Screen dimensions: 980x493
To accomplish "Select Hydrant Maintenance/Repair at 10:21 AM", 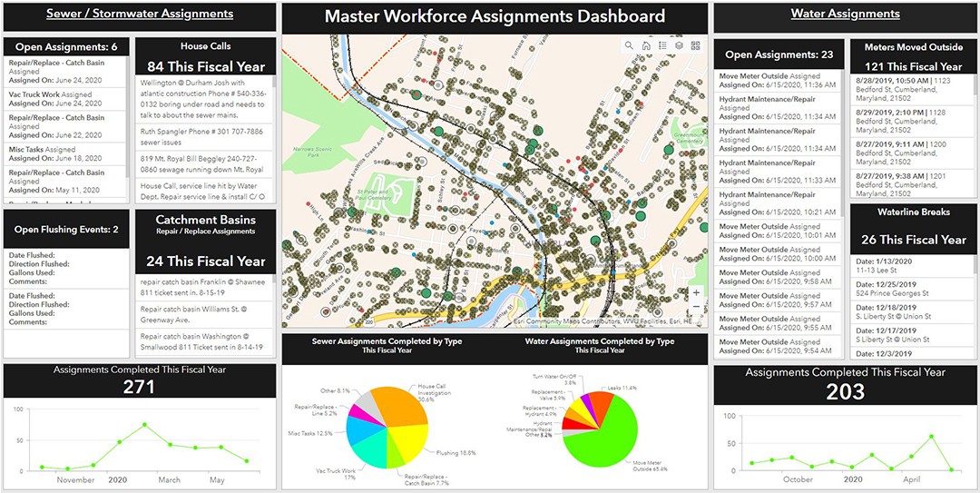I will 777,202.
